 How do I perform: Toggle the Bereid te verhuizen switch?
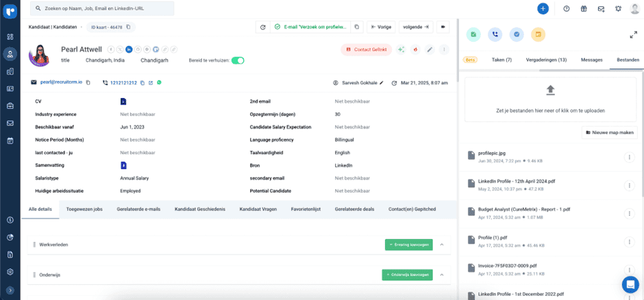point(238,60)
